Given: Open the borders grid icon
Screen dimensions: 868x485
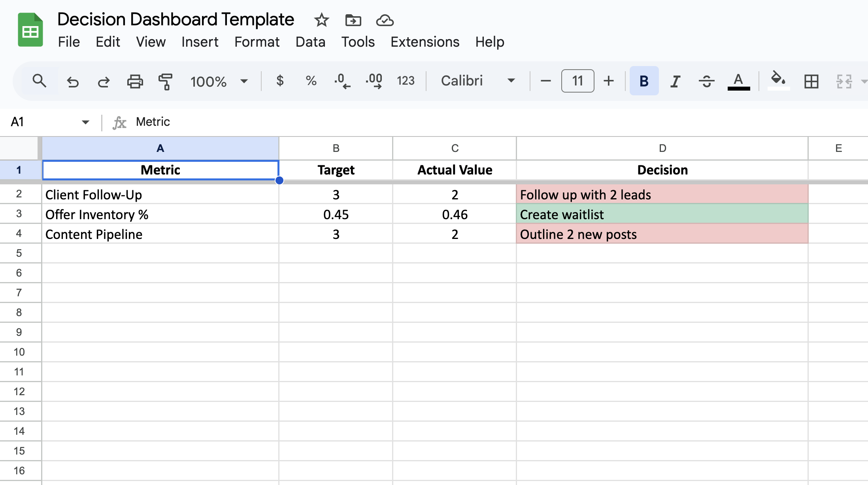Looking at the screenshot, I should (x=811, y=81).
